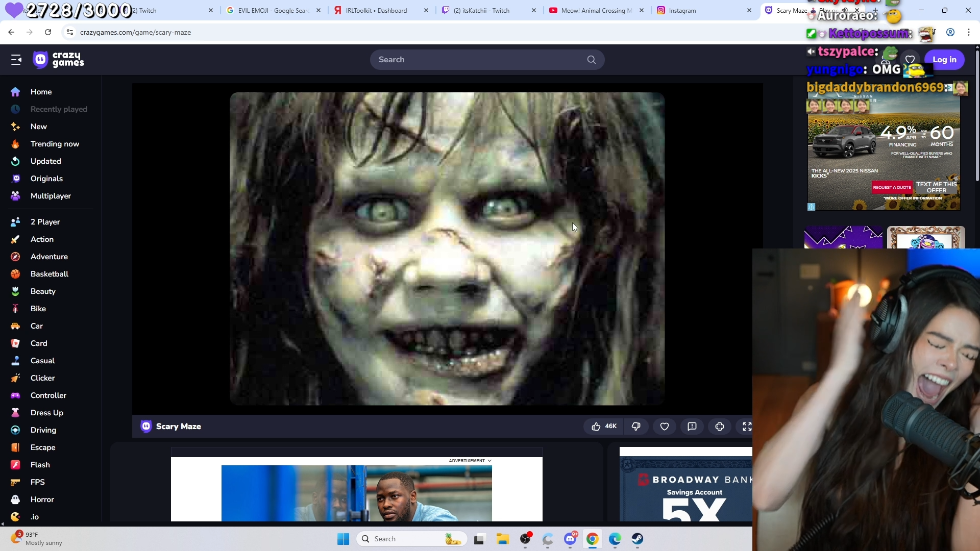Click the Log in button
The width and height of the screenshot is (980, 551).
point(944,60)
